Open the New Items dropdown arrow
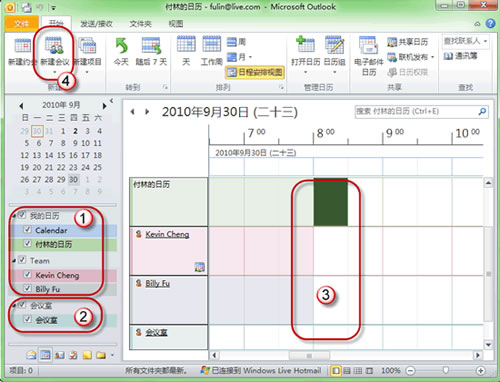This screenshot has height=382, width=500. 87,72
